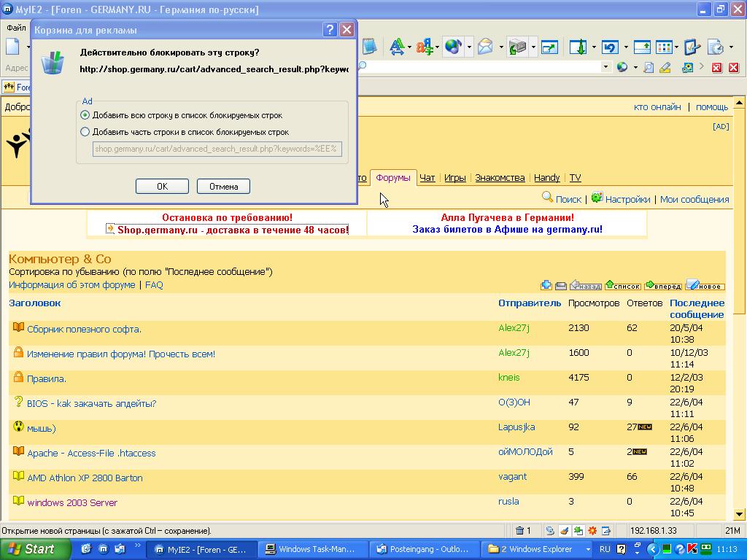Open the 'новое' new post button

click(705, 286)
